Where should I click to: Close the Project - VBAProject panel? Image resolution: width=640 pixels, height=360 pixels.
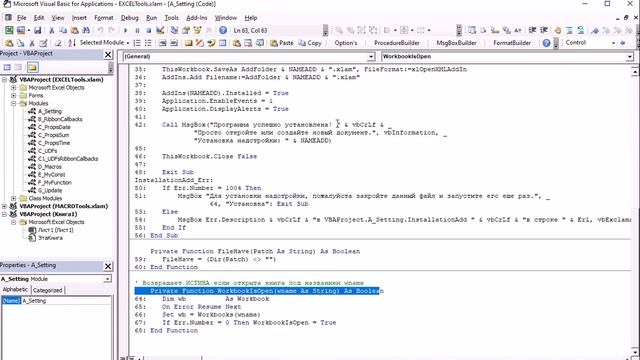point(108,54)
